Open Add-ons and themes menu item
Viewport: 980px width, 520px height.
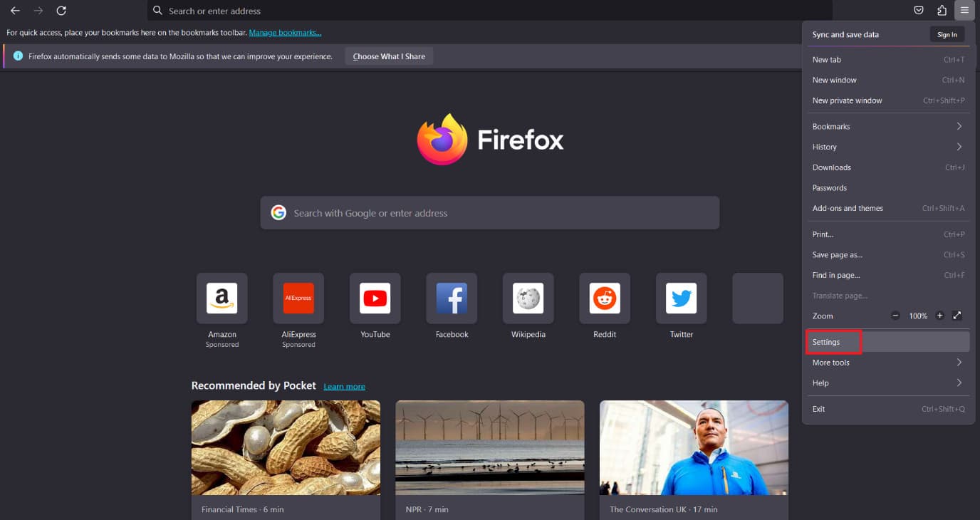[887, 208]
